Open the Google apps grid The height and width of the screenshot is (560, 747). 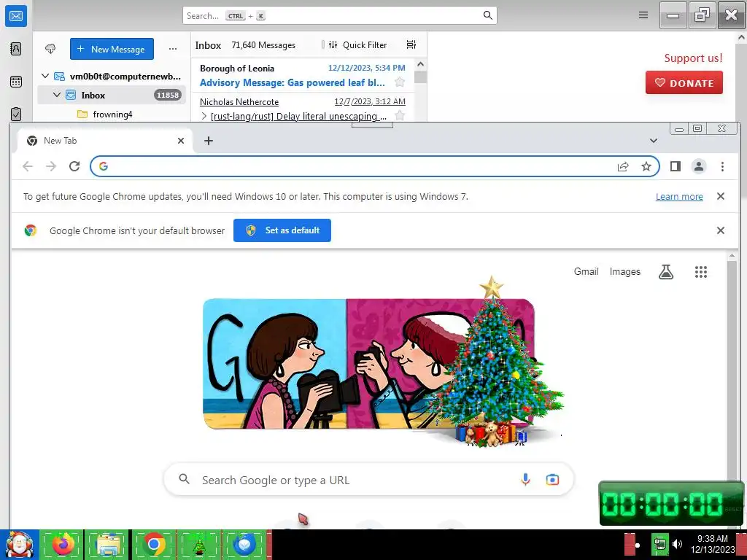coord(700,272)
